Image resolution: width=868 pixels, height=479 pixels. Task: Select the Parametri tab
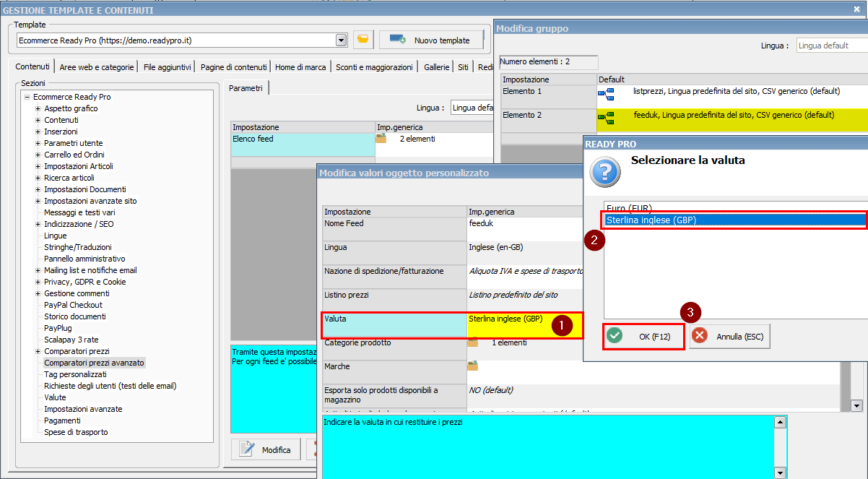(246, 87)
